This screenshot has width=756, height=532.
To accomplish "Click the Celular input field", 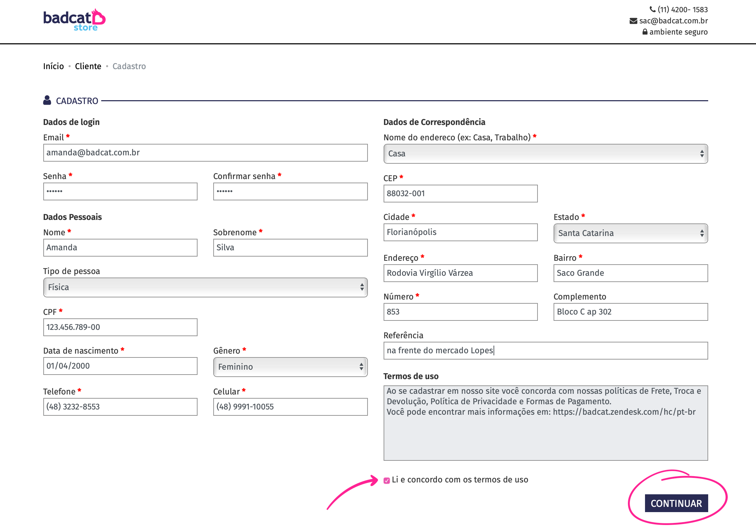I will pyautogui.click(x=290, y=407).
